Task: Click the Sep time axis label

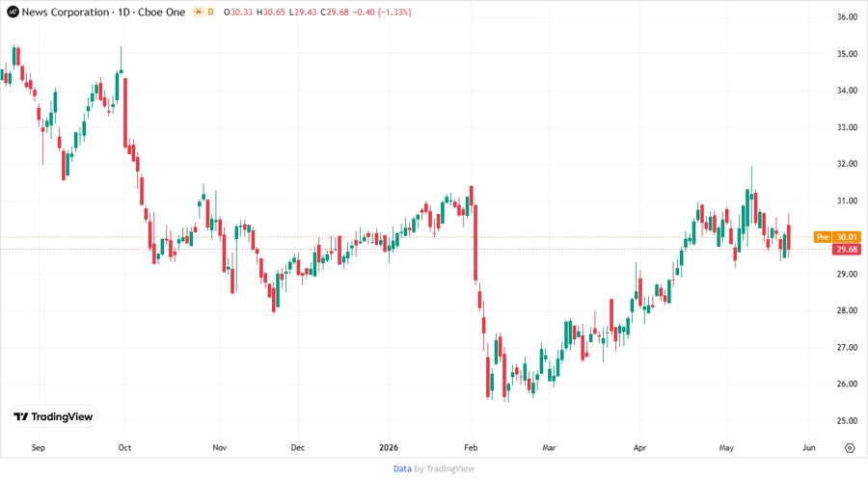Action: point(39,448)
